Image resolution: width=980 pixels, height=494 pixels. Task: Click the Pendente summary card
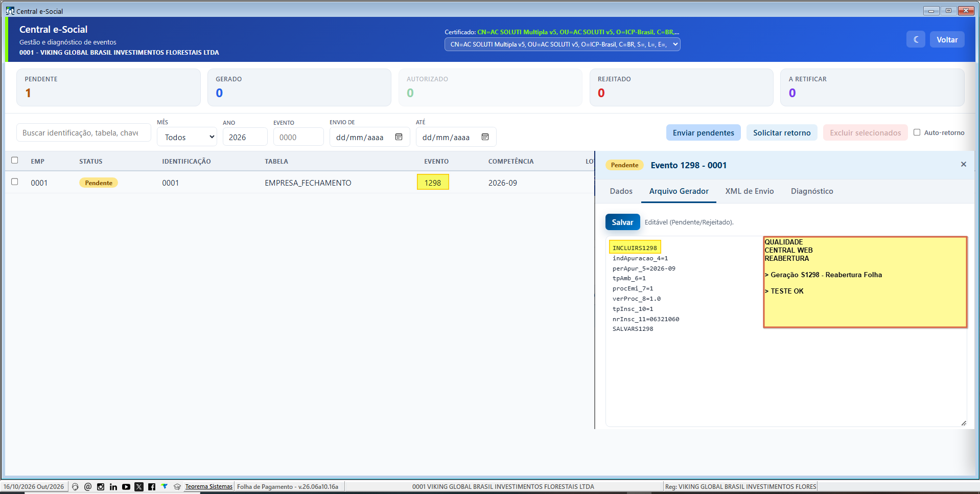108,87
